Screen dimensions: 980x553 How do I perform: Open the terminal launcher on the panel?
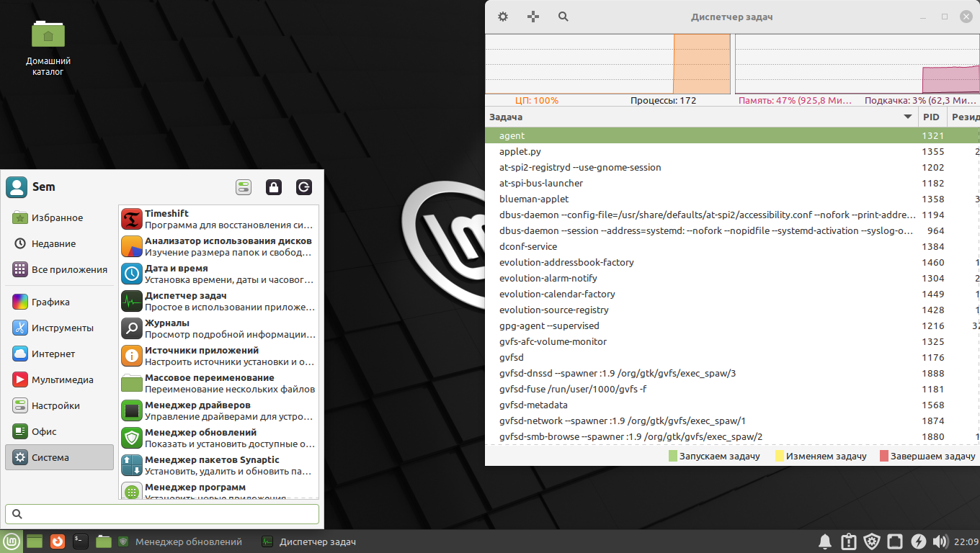click(x=81, y=541)
